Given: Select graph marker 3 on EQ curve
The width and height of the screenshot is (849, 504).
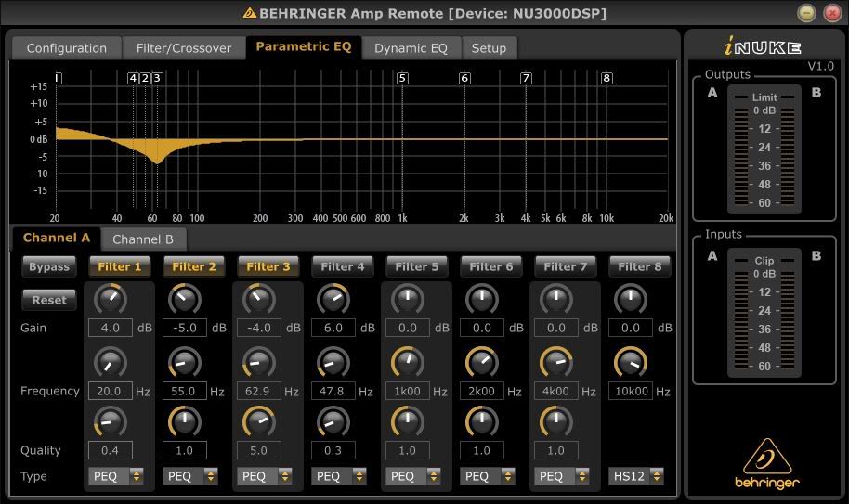Looking at the screenshot, I should click(x=157, y=78).
